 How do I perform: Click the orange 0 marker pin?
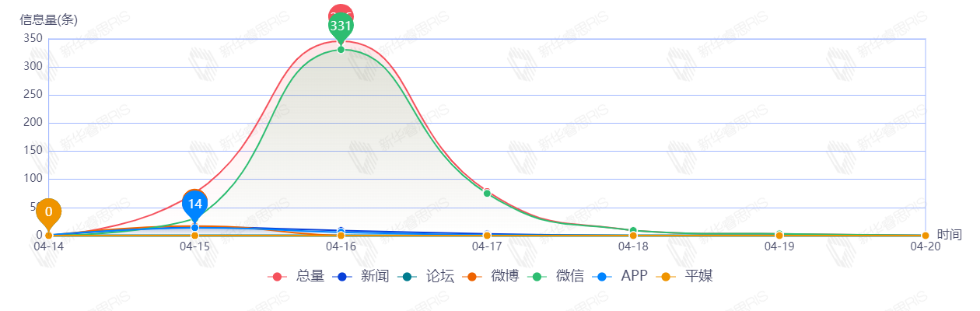pos(49,211)
